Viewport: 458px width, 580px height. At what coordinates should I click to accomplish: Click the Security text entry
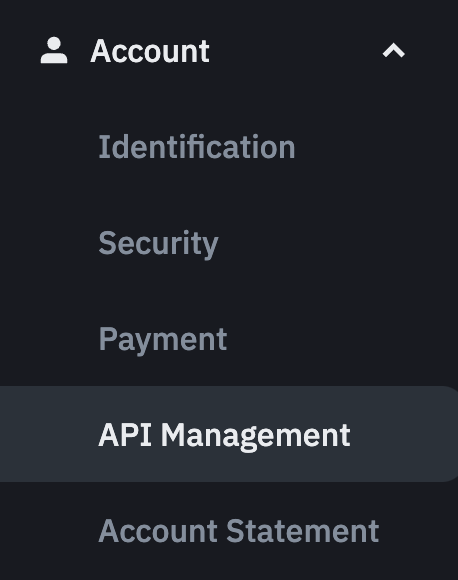tap(158, 244)
